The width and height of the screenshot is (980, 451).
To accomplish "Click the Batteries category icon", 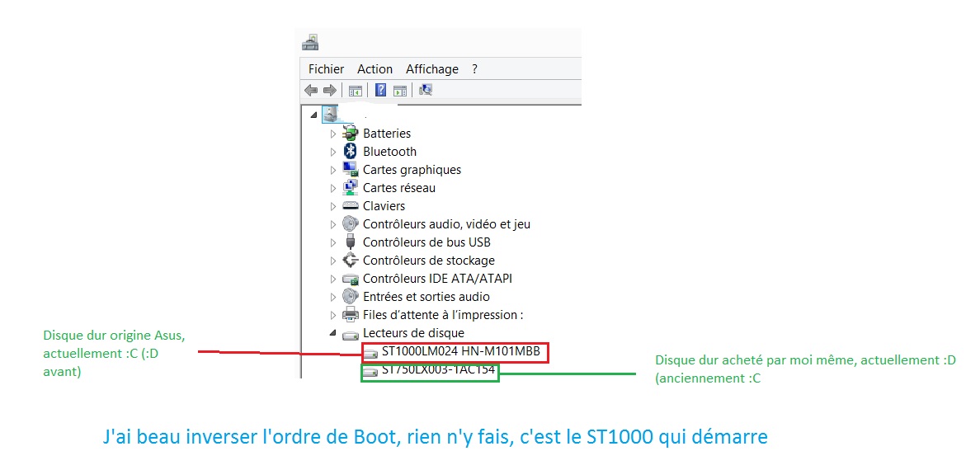I will 351,133.
